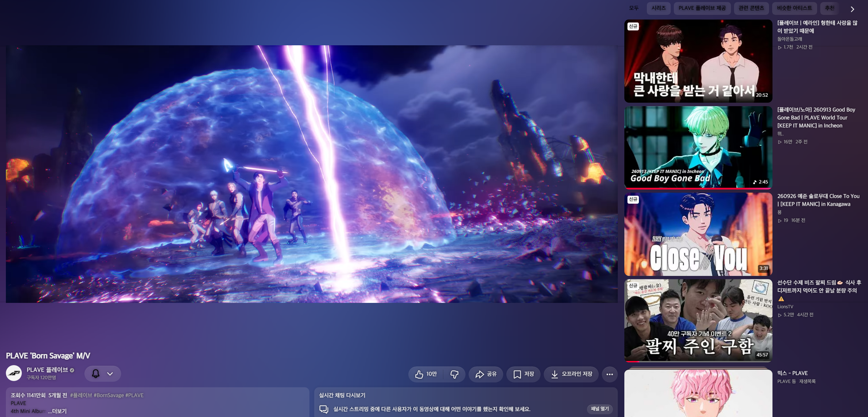Open the '믹스 - PLAVE' title
Screen dimensions: 868x417
[x=793, y=373]
